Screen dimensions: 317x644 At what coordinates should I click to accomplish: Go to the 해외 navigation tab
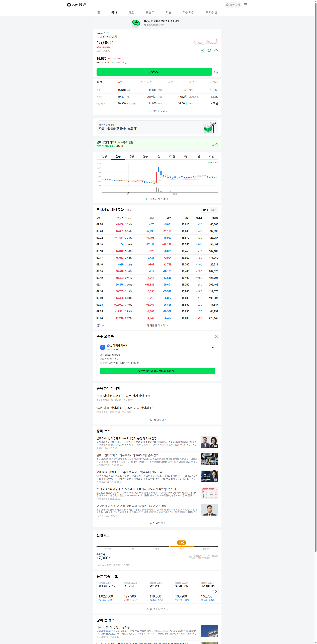131,13
